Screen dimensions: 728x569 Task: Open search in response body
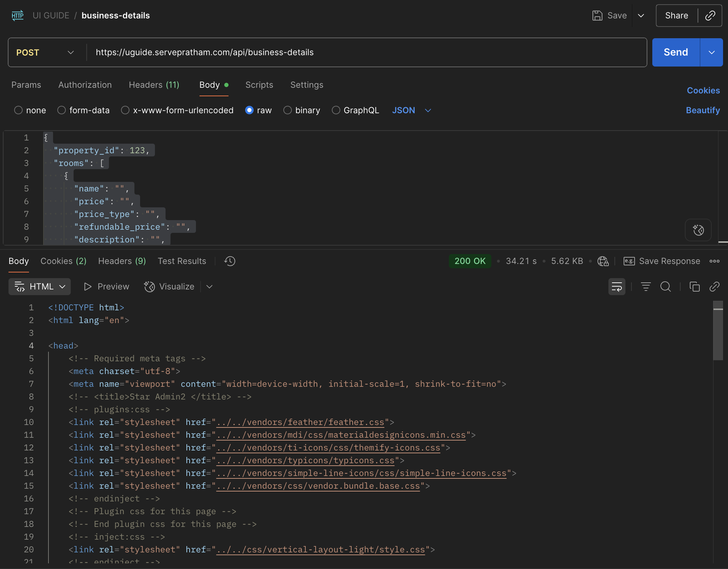click(x=665, y=287)
